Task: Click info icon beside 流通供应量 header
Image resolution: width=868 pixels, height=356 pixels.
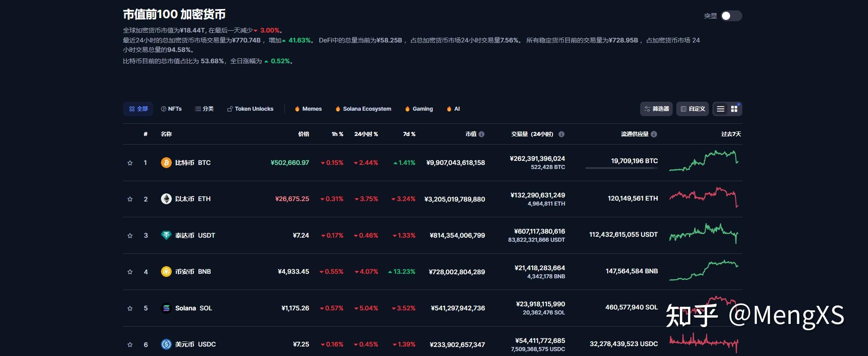Action: pos(654,134)
